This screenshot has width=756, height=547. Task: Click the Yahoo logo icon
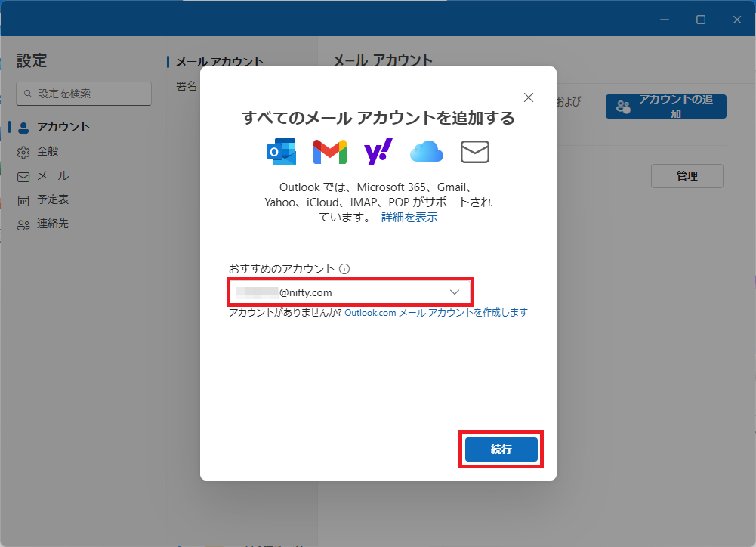(x=378, y=152)
